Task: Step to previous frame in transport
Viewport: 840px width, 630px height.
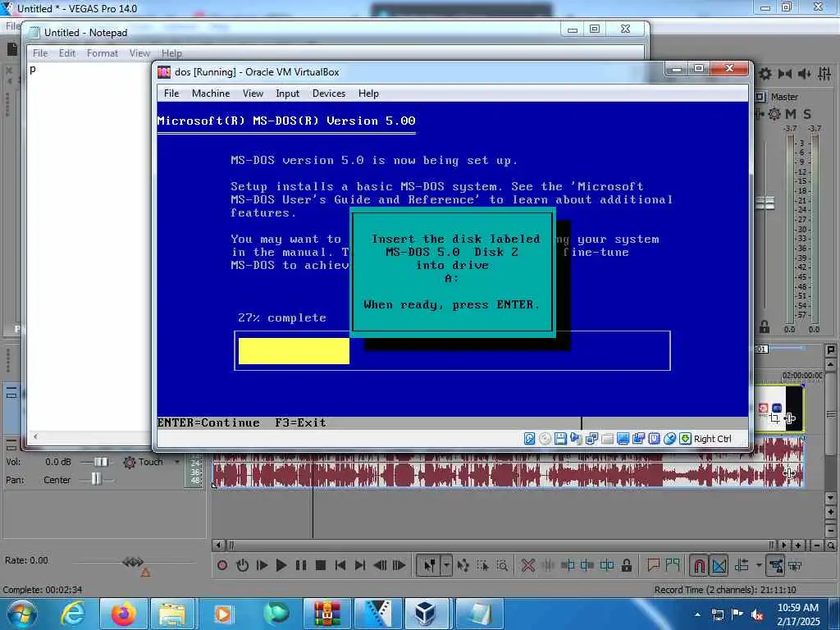Action: coord(380,565)
